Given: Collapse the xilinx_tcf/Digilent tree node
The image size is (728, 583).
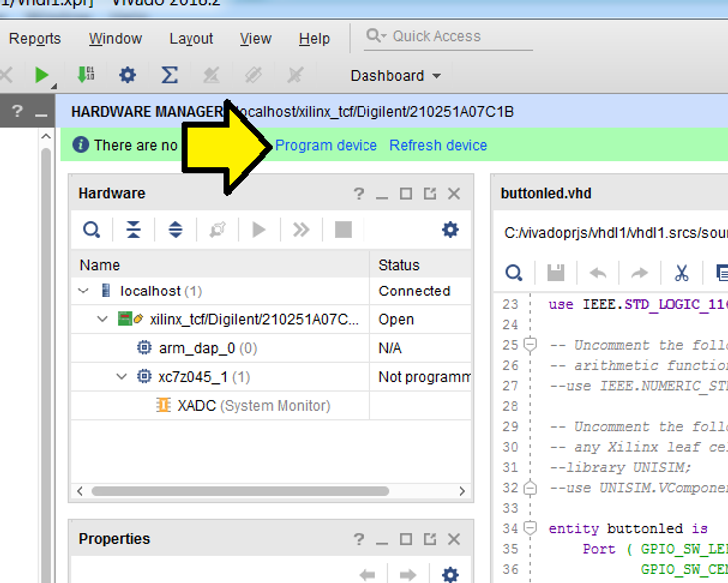Looking at the screenshot, I should tap(103, 319).
